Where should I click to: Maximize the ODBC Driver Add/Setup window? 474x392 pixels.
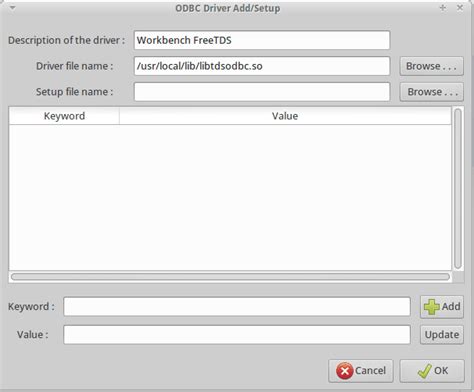(443, 8)
